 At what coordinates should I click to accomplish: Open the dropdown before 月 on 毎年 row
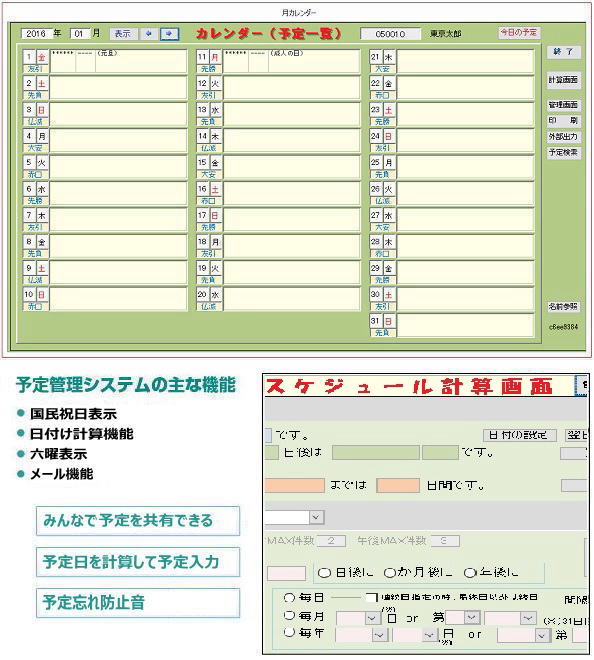pos(429,635)
